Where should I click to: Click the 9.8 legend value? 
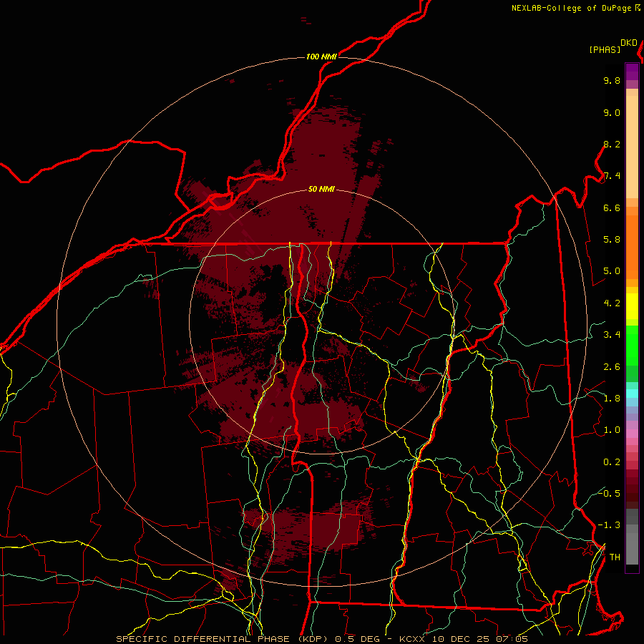(612, 81)
